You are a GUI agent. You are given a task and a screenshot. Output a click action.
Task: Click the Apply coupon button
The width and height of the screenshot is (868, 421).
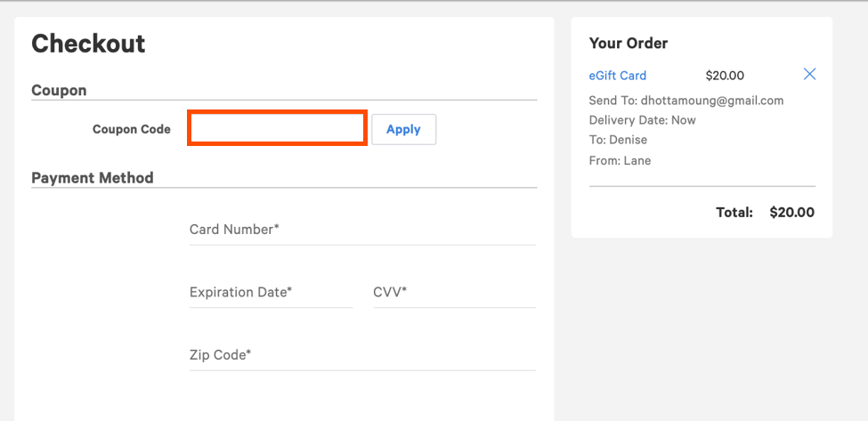click(x=403, y=129)
